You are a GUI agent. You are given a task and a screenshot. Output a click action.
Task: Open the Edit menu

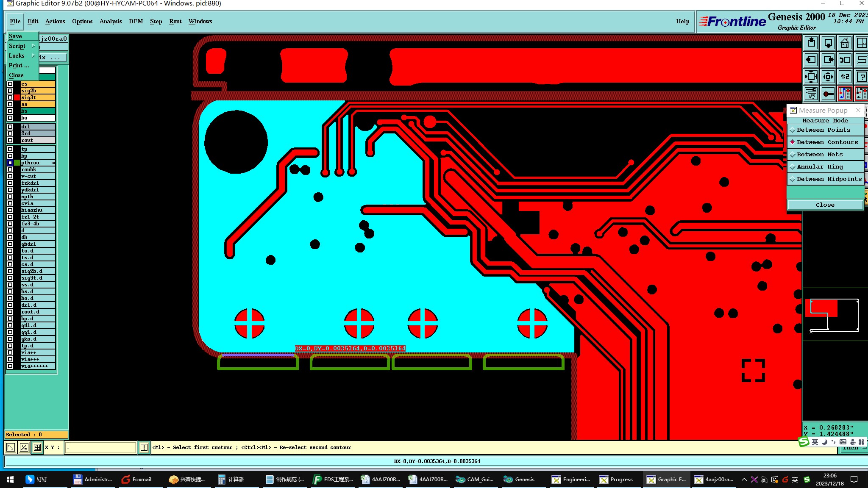(x=33, y=21)
